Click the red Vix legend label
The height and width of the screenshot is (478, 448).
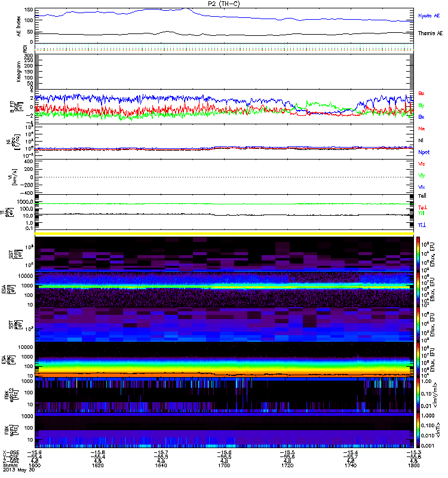pos(422,164)
